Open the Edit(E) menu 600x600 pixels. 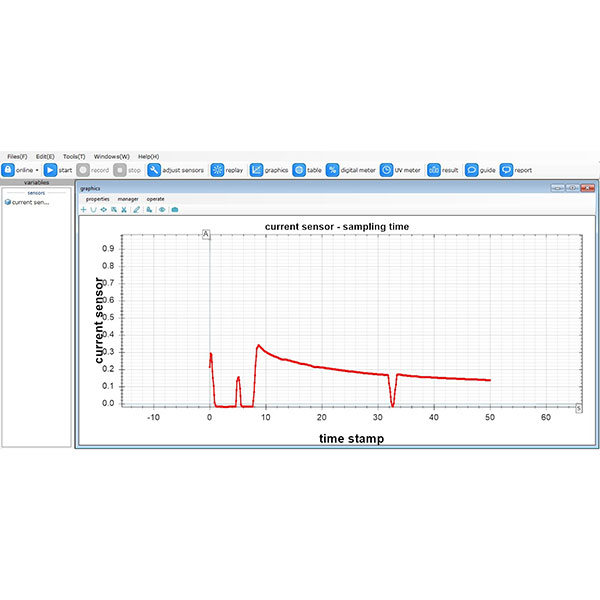point(45,157)
